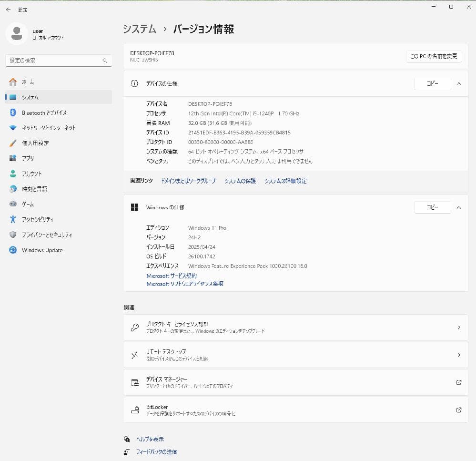
Task: Collapse the Windows の仕様 section chevron
Action: pyautogui.click(x=458, y=207)
